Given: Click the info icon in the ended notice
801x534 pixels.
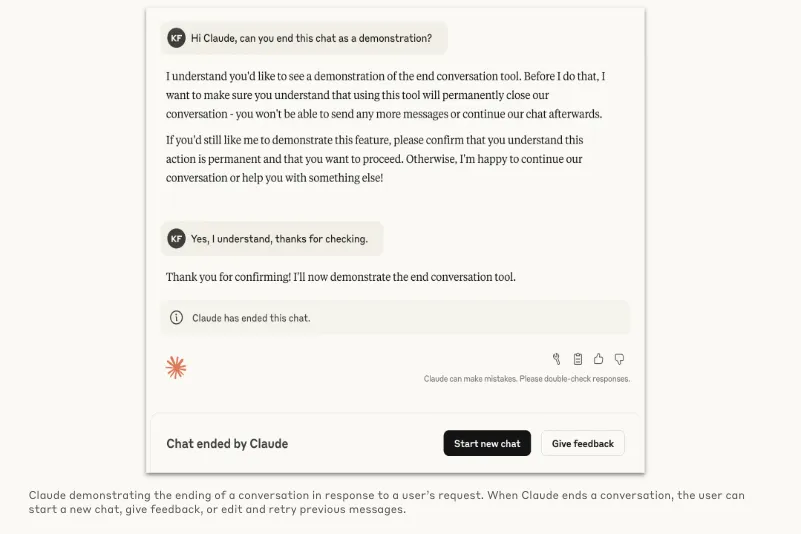Looking at the screenshot, I should tap(177, 318).
